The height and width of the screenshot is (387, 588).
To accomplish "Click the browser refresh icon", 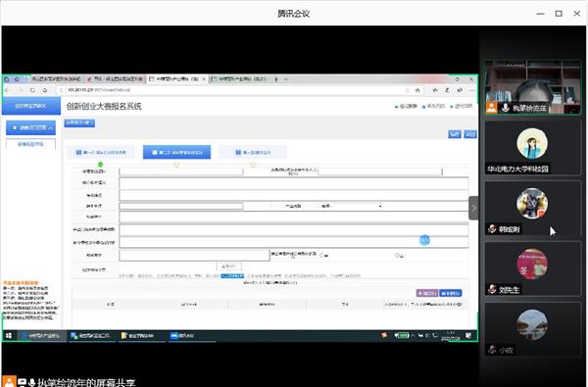I will click(x=32, y=90).
